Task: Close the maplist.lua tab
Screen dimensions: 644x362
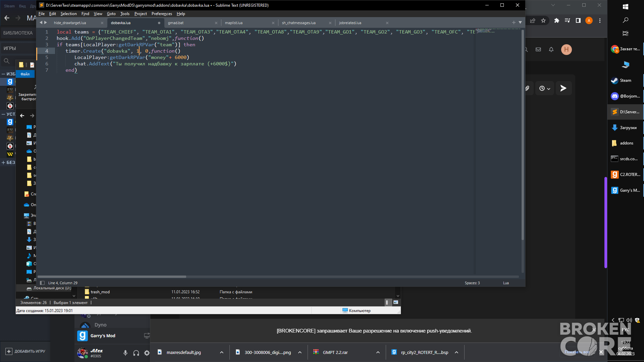Action: [x=273, y=23]
